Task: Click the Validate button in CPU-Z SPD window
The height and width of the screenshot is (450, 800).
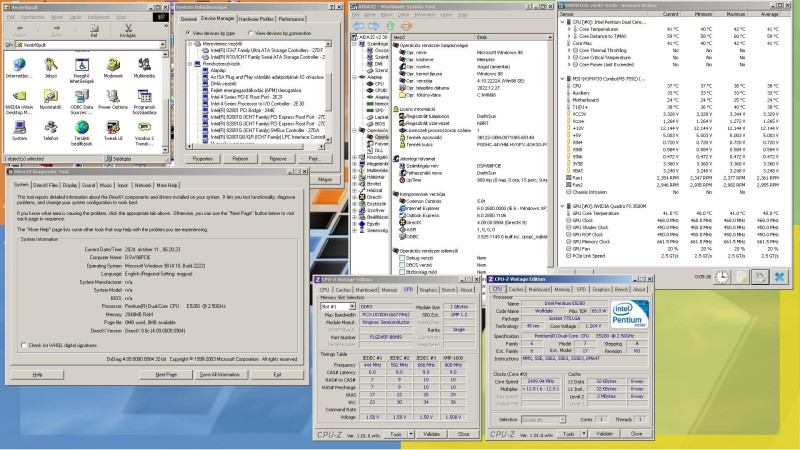Action: click(x=432, y=435)
